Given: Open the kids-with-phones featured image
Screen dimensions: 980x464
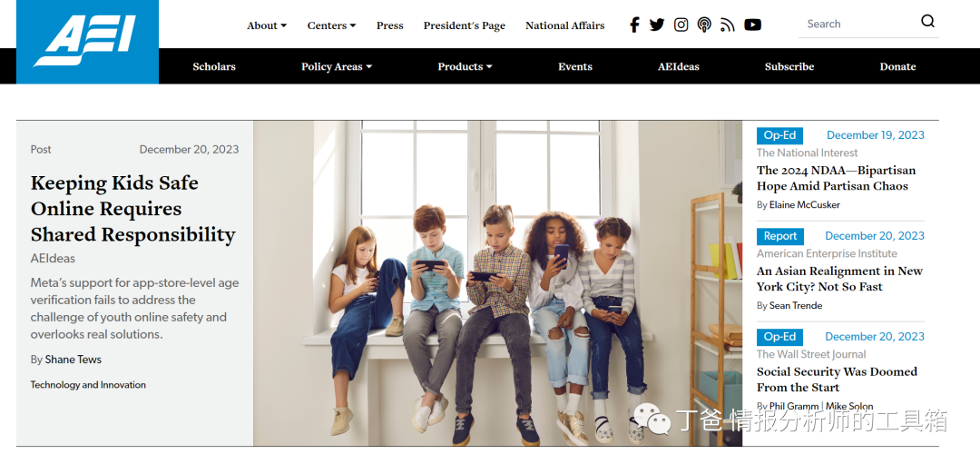Looking at the screenshot, I should [x=497, y=283].
